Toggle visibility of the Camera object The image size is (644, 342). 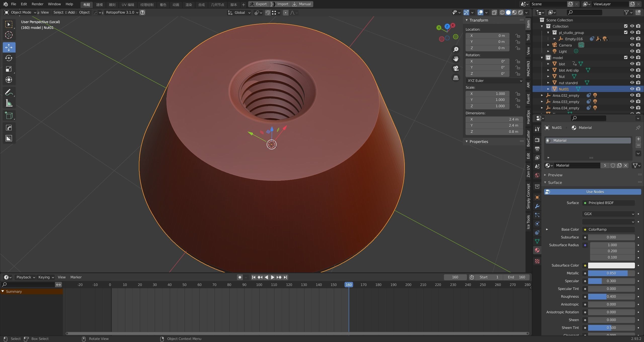pos(632,45)
